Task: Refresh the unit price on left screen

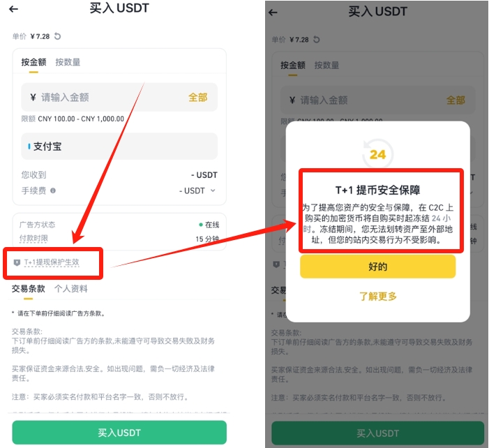Action: [x=58, y=36]
